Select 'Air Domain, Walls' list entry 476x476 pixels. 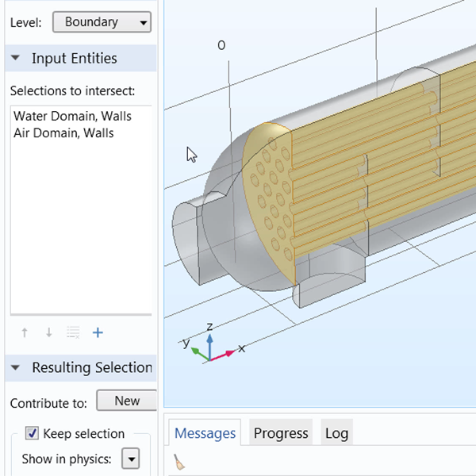[63, 133]
